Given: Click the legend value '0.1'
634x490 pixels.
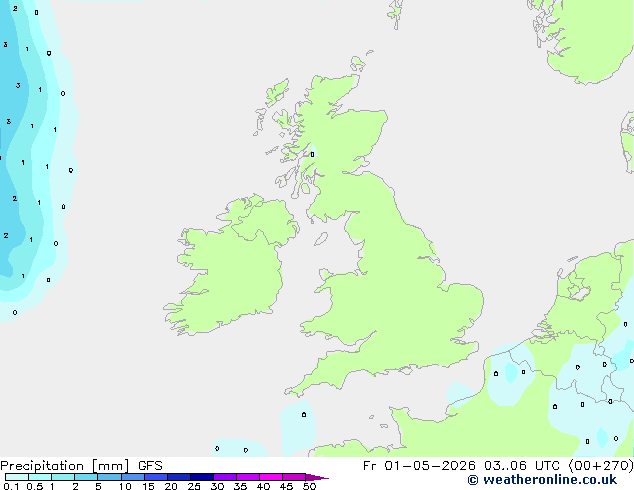Looking at the screenshot, I should [x=11, y=486].
